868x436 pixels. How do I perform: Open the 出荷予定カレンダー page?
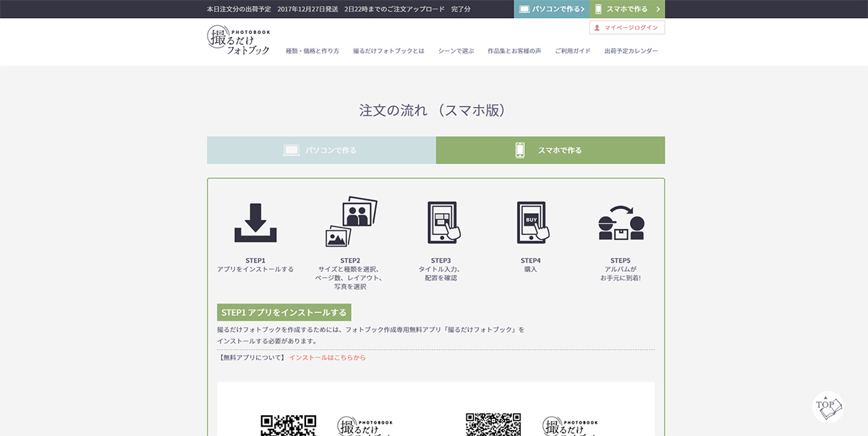(x=631, y=51)
